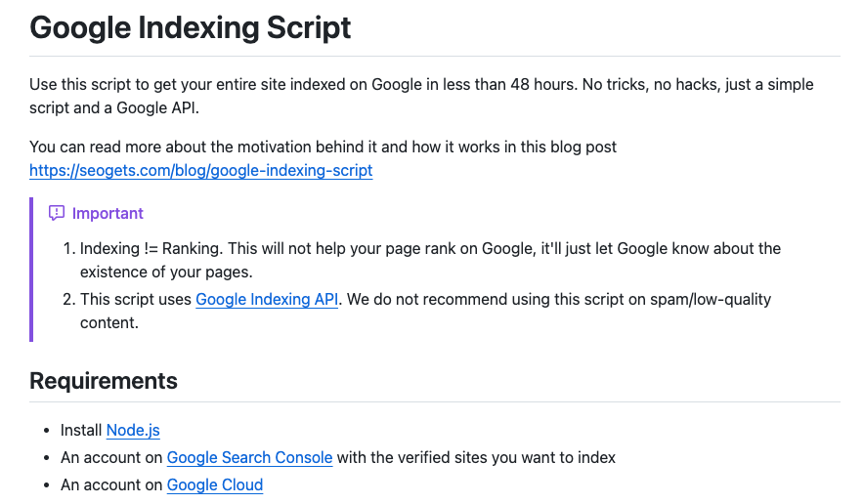Click the 'We do not recommend' sentence

pos(559,299)
